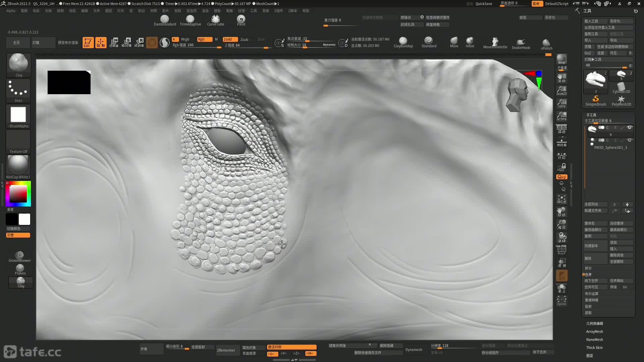Viewport: 644px width, 362px height.
Task: Open the 笔刷 menu
Action: [x=24, y=11]
